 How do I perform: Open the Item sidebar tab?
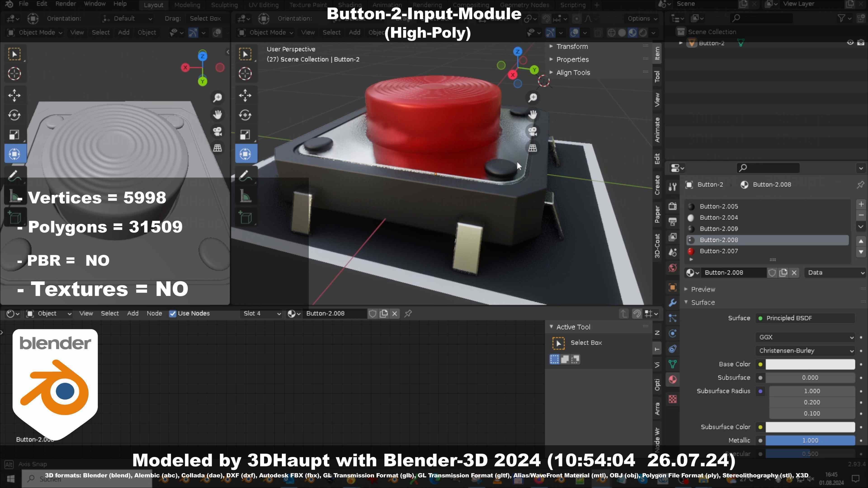657,53
